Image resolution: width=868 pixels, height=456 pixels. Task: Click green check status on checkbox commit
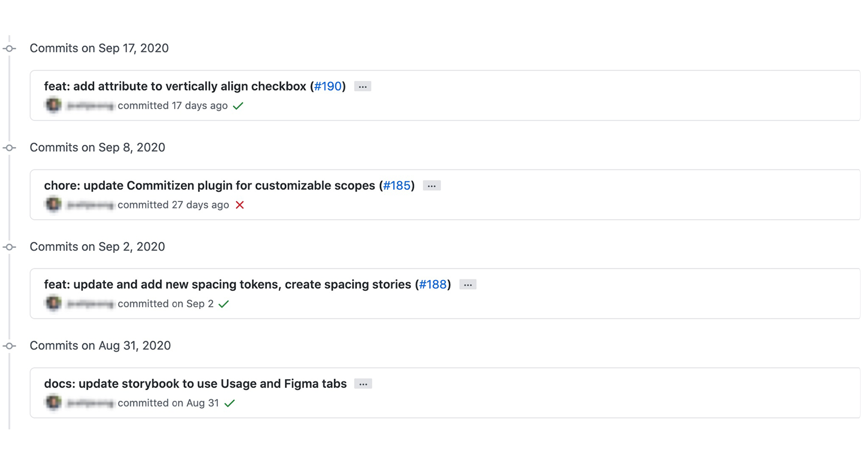coord(238,106)
